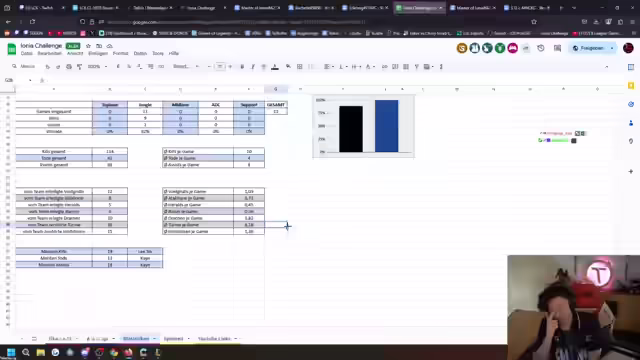Open File Explorer from the taskbar
The image size is (640, 360).
[x=40, y=352]
